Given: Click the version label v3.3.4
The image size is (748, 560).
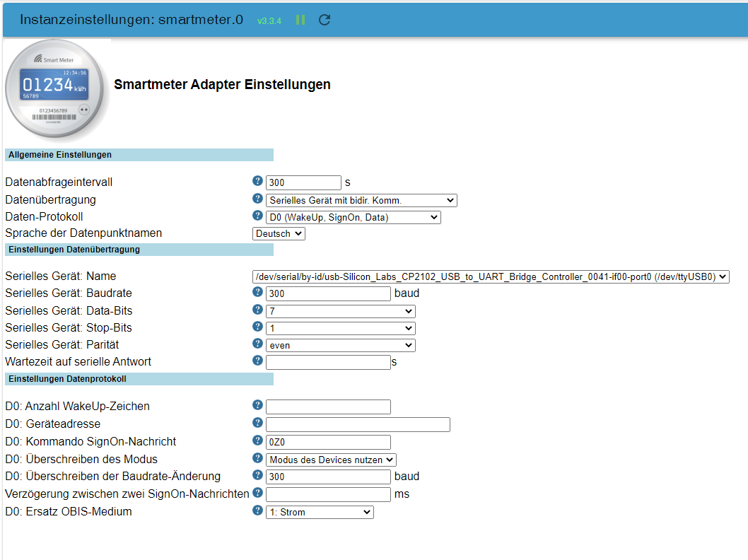Looking at the screenshot, I should (x=269, y=21).
